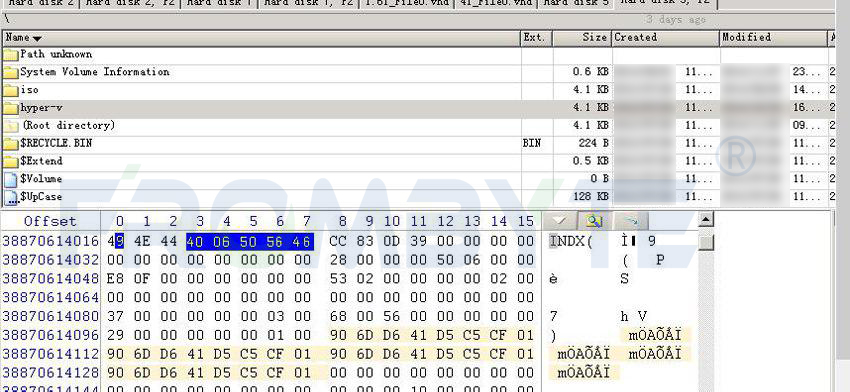Viewport: 850px width, 392px height.
Task: Click the Offset column header in hex view
Action: [x=50, y=221]
